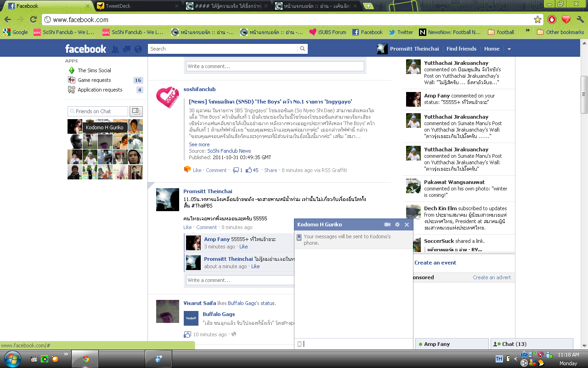This screenshot has height=368, width=588.
Task: Click the chat message input box
Action: coord(354,344)
